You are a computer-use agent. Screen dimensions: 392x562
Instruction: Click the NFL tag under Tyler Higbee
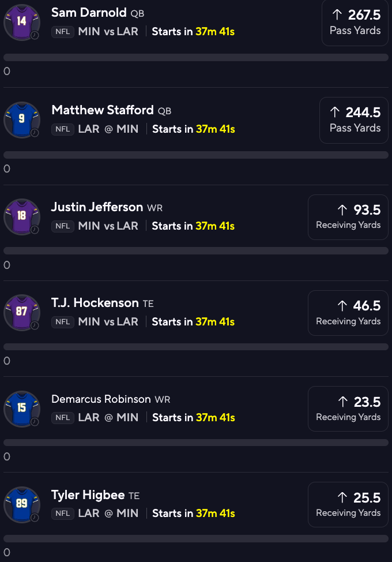coord(62,514)
